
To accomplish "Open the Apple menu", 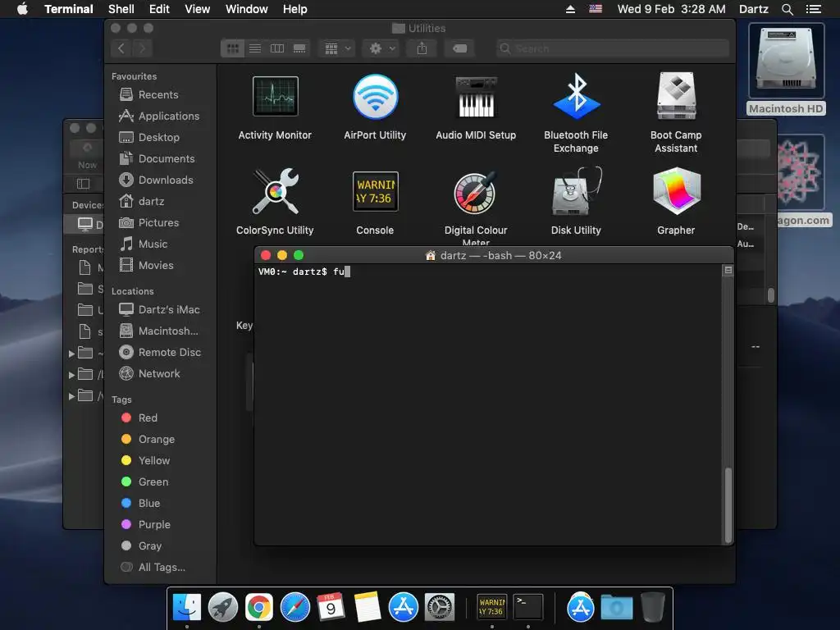I will click(22, 9).
